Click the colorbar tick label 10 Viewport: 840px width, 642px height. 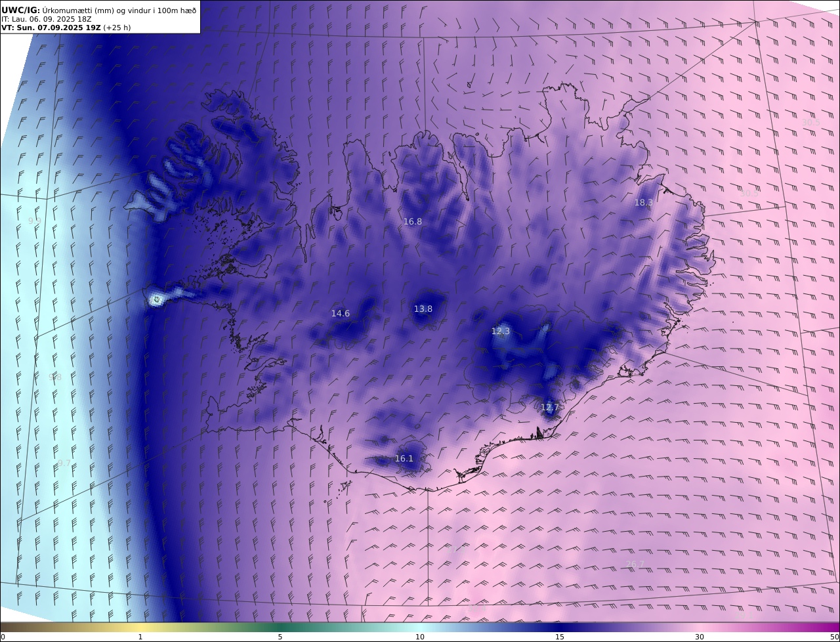pyautogui.click(x=420, y=637)
